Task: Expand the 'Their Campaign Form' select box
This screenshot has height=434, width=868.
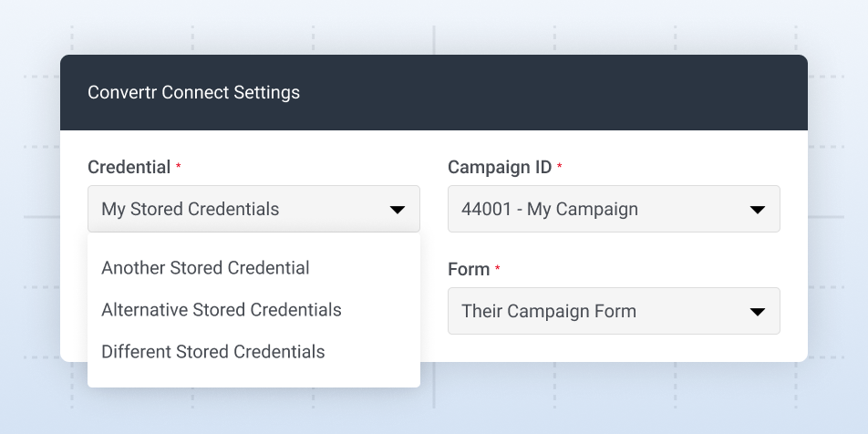Action: click(602, 311)
